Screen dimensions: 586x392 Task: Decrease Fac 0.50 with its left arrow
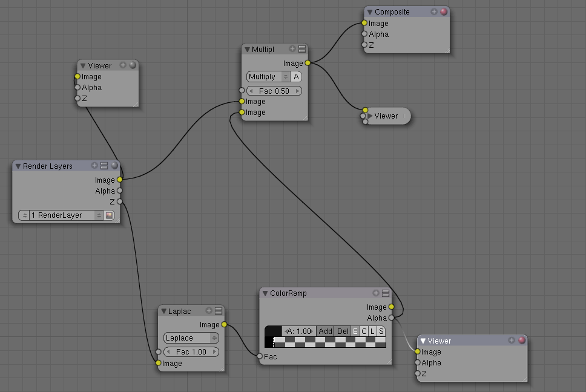[x=251, y=91]
